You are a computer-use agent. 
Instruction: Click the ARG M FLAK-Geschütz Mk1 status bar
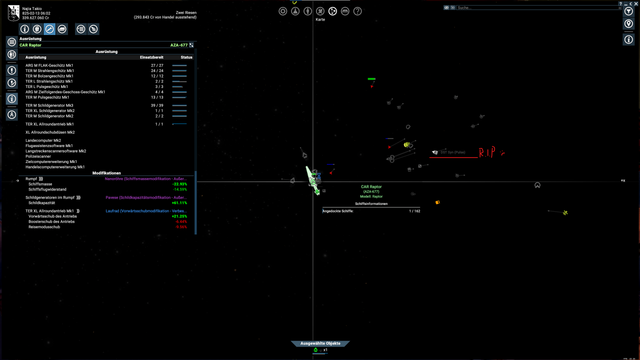pos(179,65)
